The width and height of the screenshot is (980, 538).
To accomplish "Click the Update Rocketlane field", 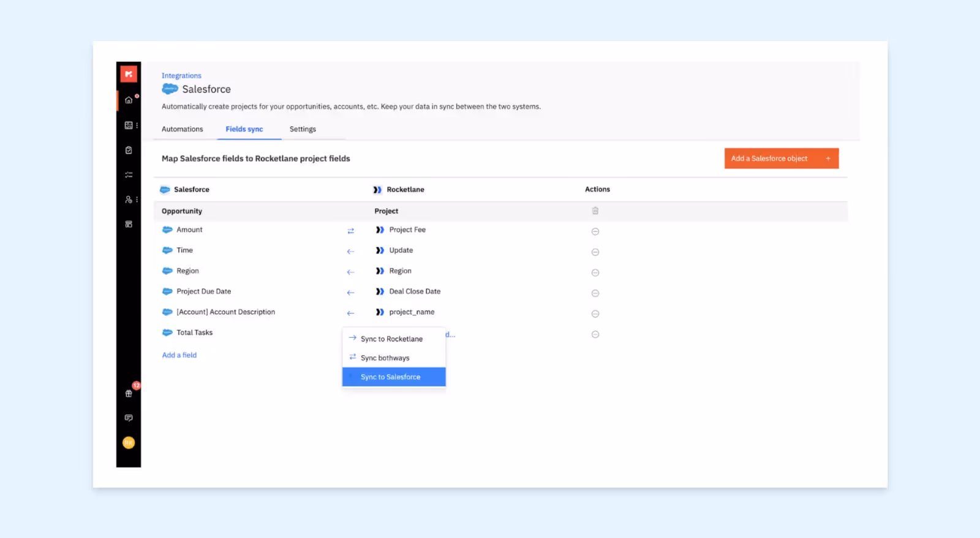I will tap(401, 250).
